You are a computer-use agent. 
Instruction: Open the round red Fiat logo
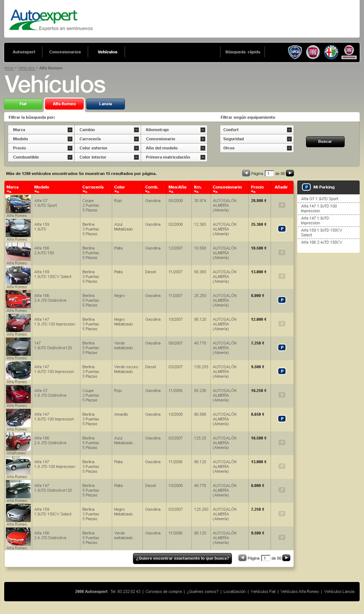coord(313,52)
